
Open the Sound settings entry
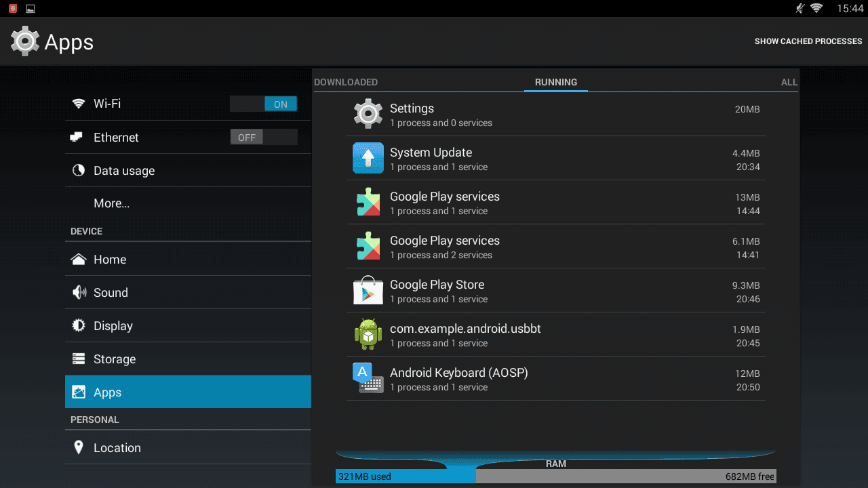188,292
